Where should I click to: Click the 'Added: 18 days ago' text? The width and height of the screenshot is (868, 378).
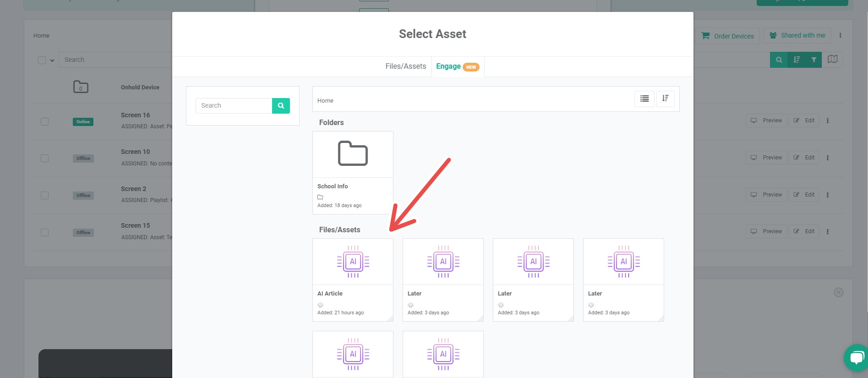tap(339, 206)
